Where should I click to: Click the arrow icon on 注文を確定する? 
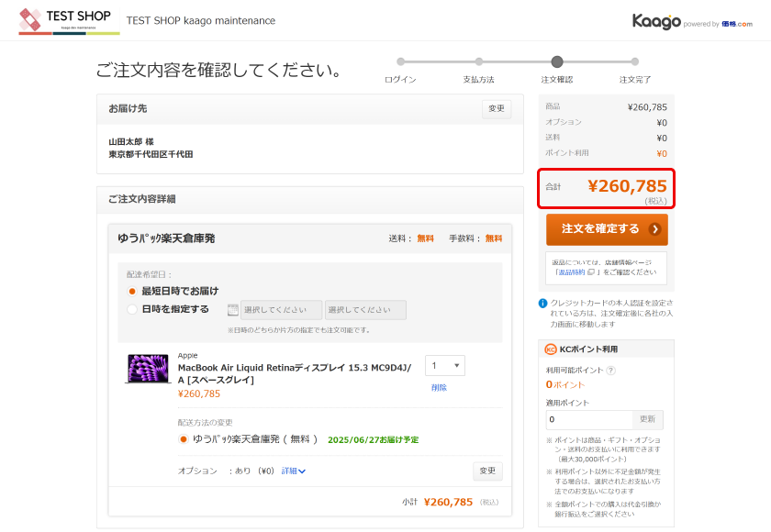point(654,229)
